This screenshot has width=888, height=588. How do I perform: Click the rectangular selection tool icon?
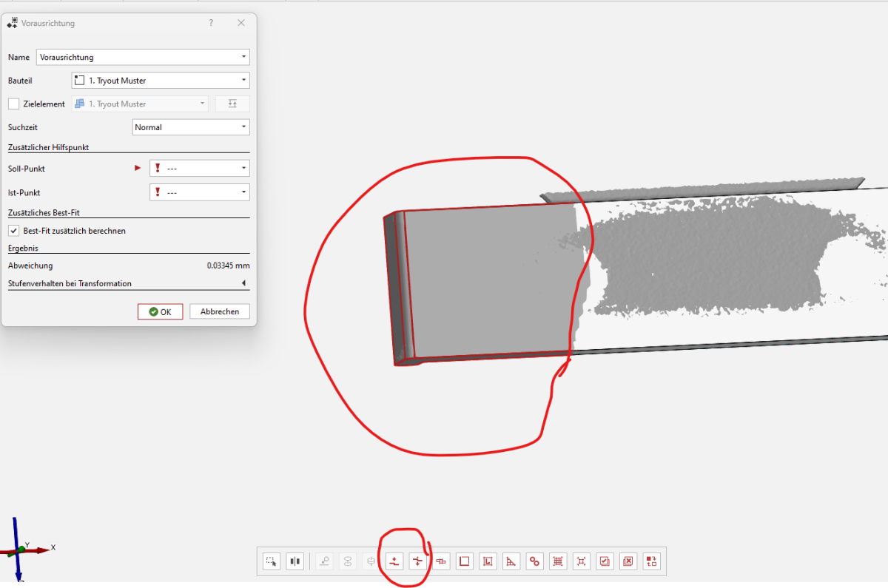click(272, 561)
